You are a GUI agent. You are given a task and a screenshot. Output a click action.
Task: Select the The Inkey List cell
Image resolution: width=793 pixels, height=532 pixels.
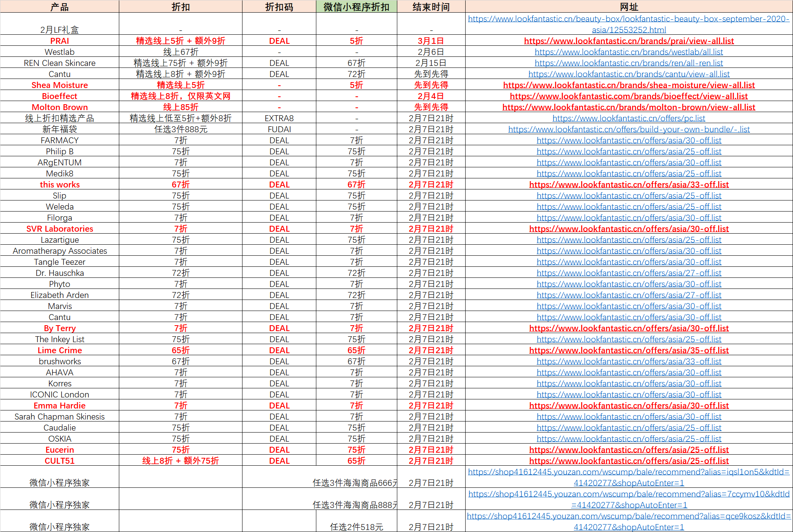pos(60,339)
